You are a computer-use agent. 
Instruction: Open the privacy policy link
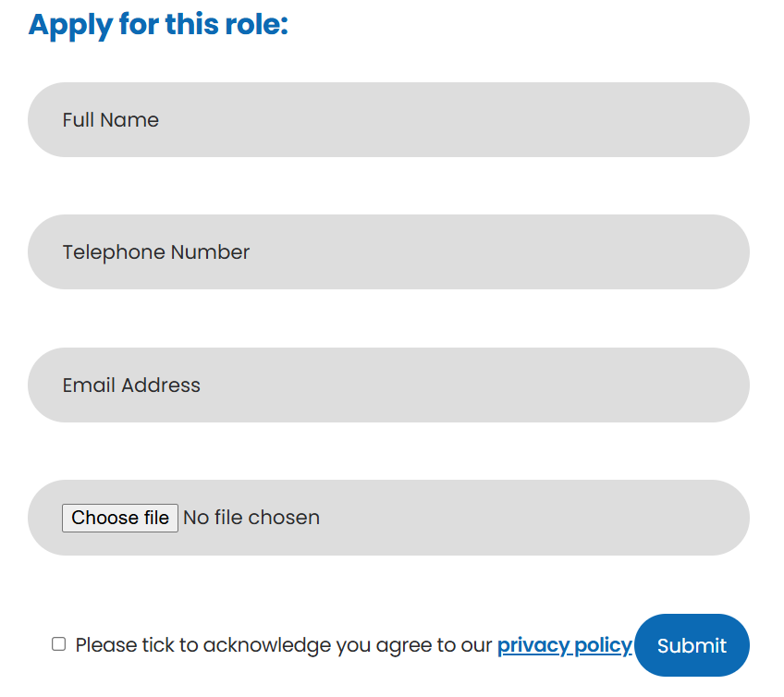tap(564, 645)
